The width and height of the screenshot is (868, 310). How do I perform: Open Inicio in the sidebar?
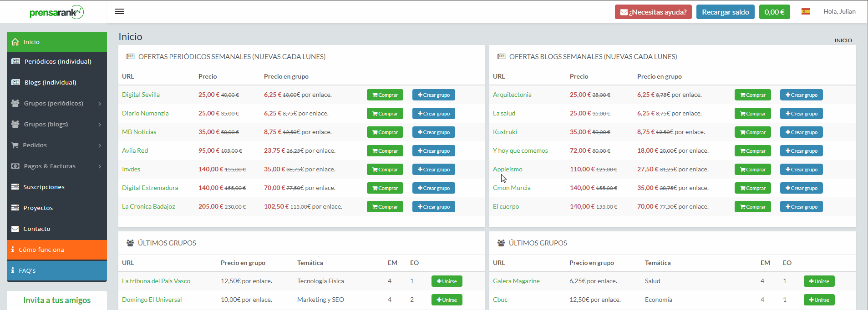(57, 42)
